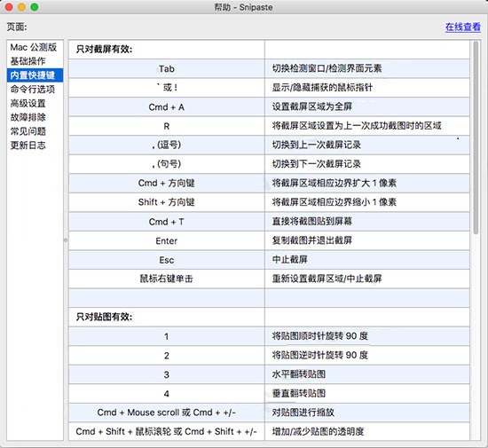Viewport: 488px width, 448px height.
Task: Click the 水平翻转贴图 description cell
Action: tap(367, 374)
